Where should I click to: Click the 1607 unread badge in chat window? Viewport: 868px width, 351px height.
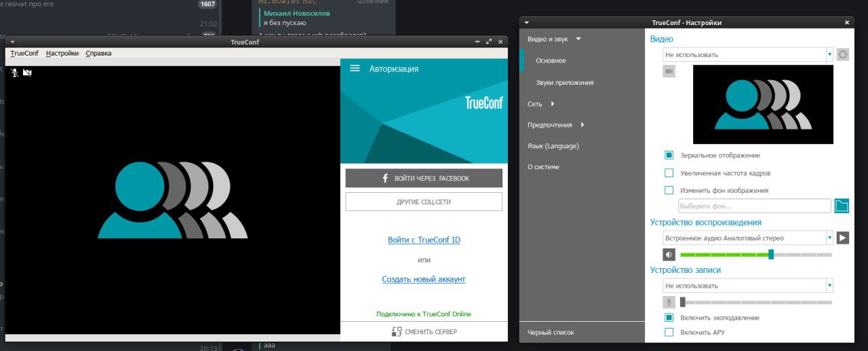(x=208, y=4)
